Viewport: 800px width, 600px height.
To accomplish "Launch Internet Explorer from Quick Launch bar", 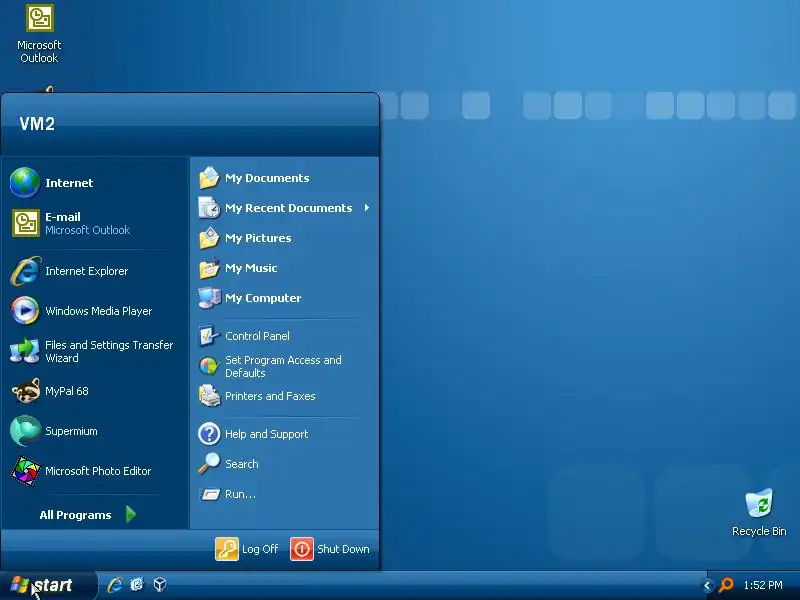I will point(115,585).
